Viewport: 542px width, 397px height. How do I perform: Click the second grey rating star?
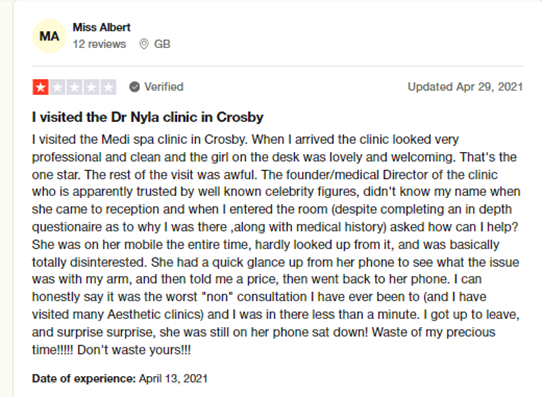click(x=57, y=87)
